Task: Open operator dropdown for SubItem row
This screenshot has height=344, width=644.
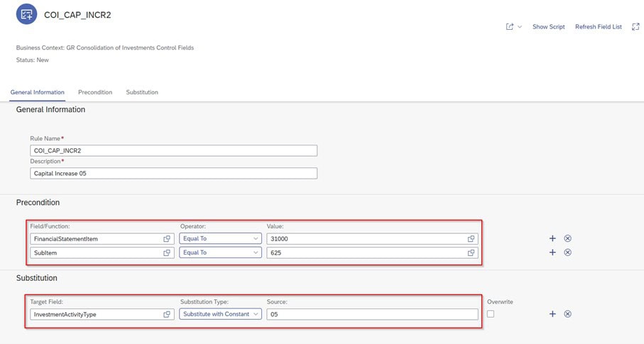Action: [220, 253]
